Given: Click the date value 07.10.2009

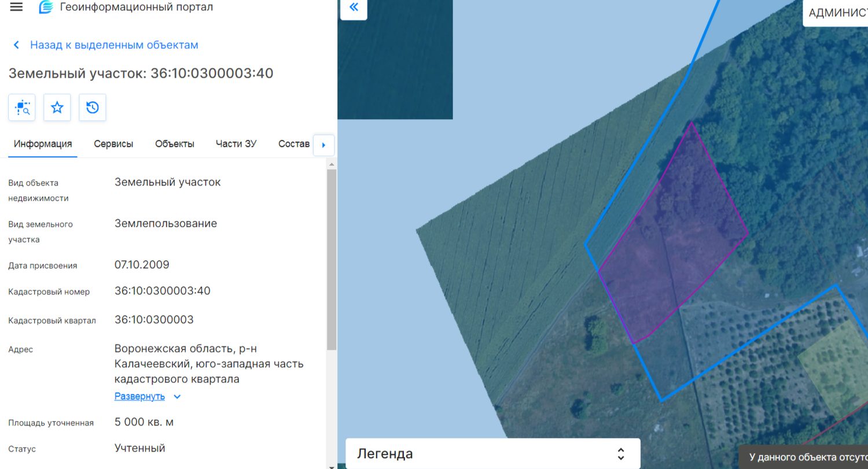Looking at the screenshot, I should point(142,265).
